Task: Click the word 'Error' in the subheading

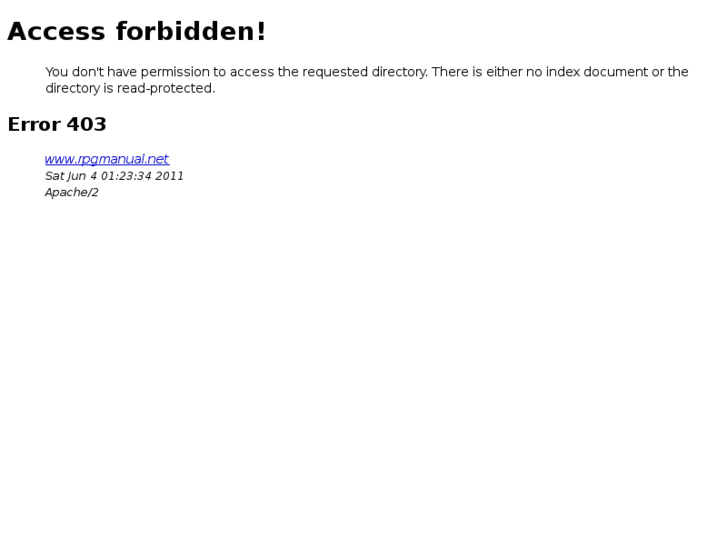Action: pos(34,124)
